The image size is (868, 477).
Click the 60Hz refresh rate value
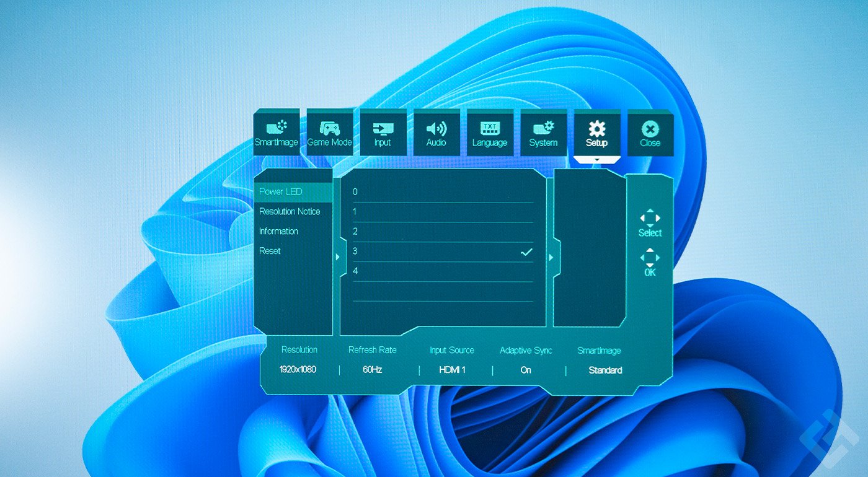[372, 370]
